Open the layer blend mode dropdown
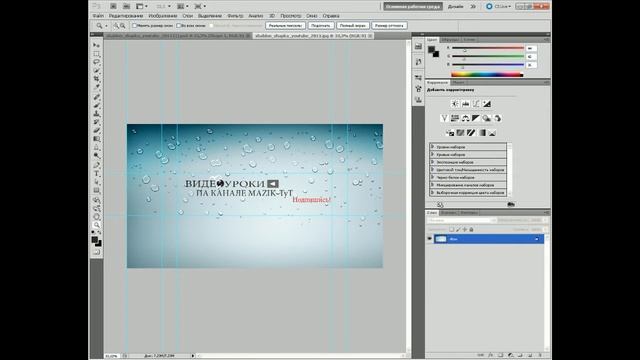The width and height of the screenshot is (640, 360). click(461, 220)
